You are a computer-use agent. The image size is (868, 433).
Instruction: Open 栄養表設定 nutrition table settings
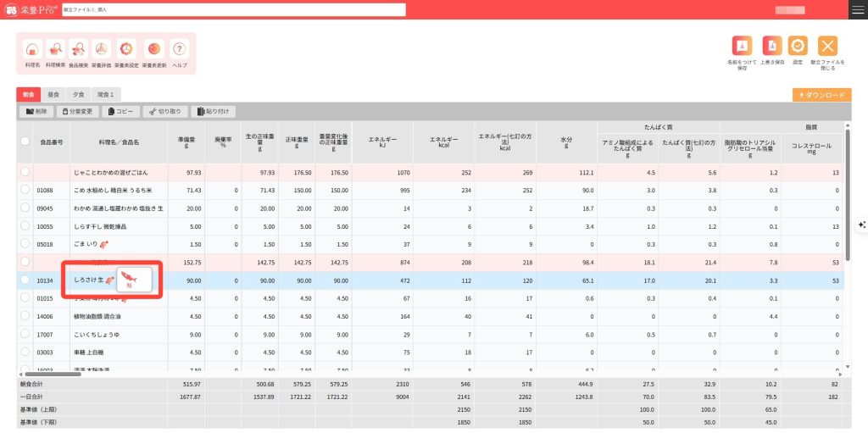(x=126, y=50)
